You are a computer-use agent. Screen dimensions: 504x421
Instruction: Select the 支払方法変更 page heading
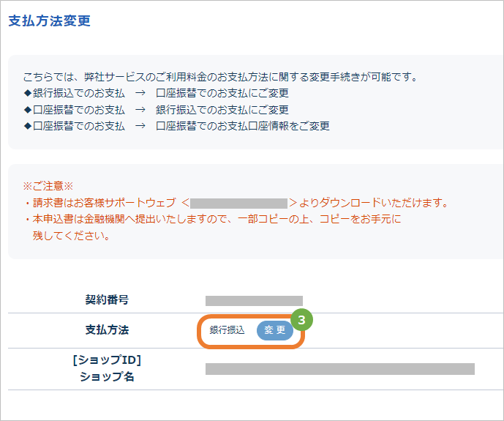coord(49,21)
